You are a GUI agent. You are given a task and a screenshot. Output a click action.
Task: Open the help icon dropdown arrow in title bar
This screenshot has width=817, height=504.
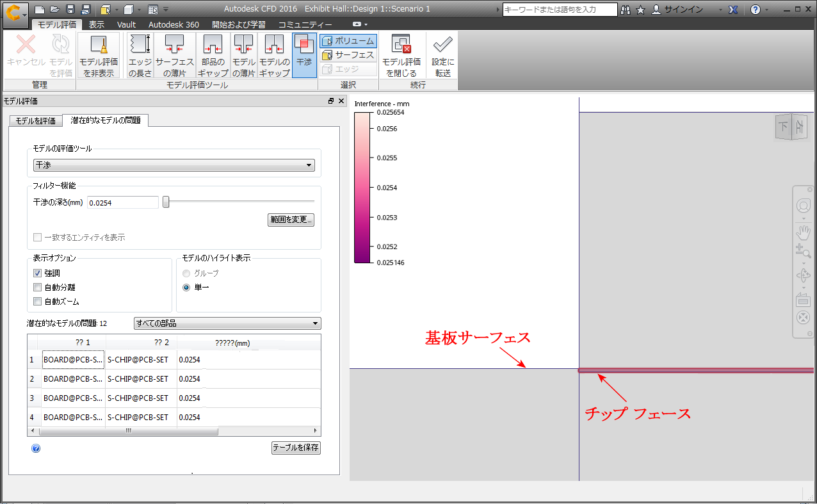pyautogui.click(x=766, y=10)
